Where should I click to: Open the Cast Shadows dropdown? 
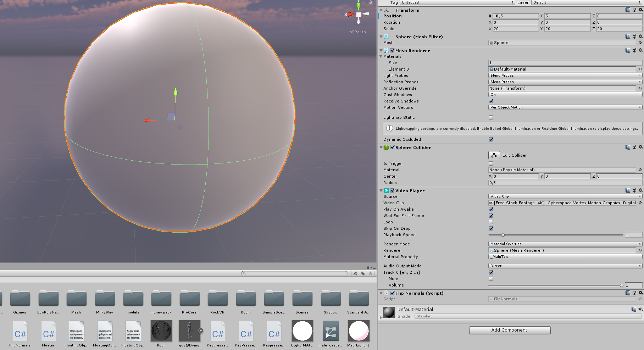tap(565, 95)
